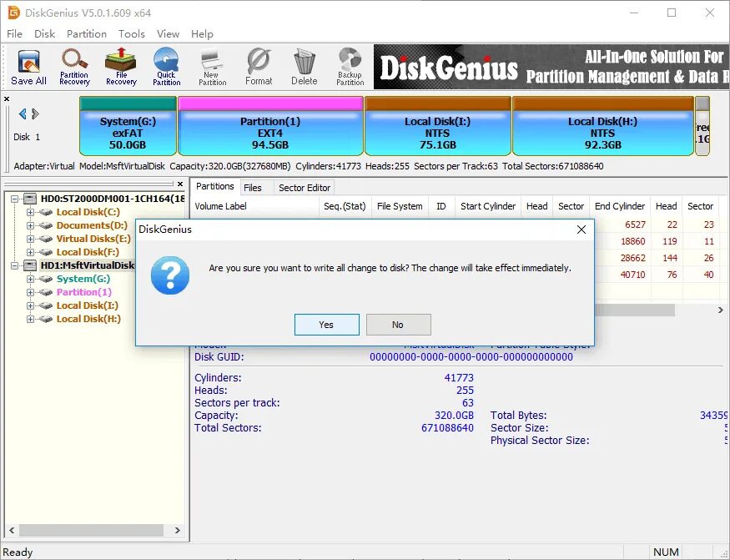Open the Partition Recovery tool
This screenshot has height=560, width=730.
click(74, 67)
